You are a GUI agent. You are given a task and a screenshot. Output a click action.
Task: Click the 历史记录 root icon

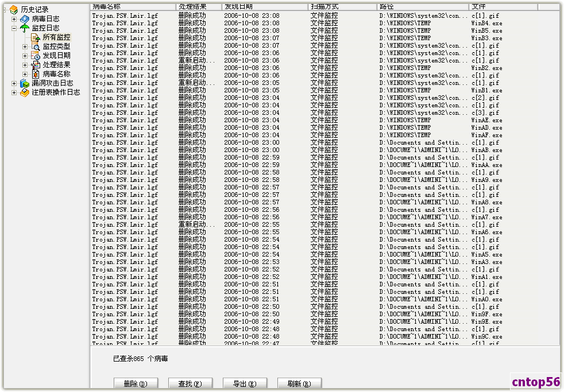click(x=14, y=10)
